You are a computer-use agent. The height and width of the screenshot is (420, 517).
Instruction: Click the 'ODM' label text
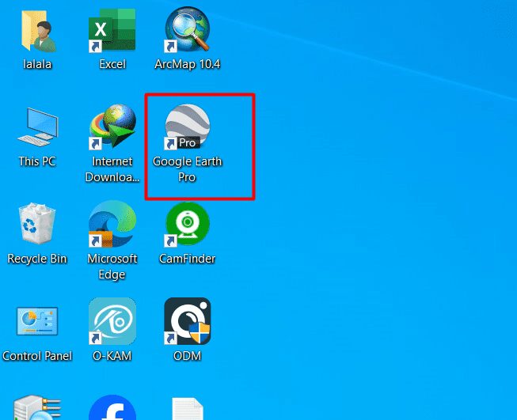[x=188, y=356]
